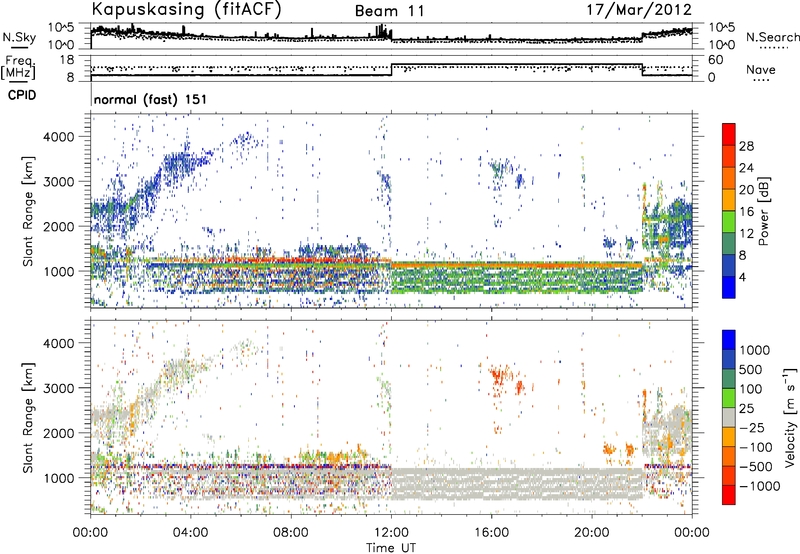Click the '60' Nave axis tick
800x554 pixels.
[x=716, y=60]
